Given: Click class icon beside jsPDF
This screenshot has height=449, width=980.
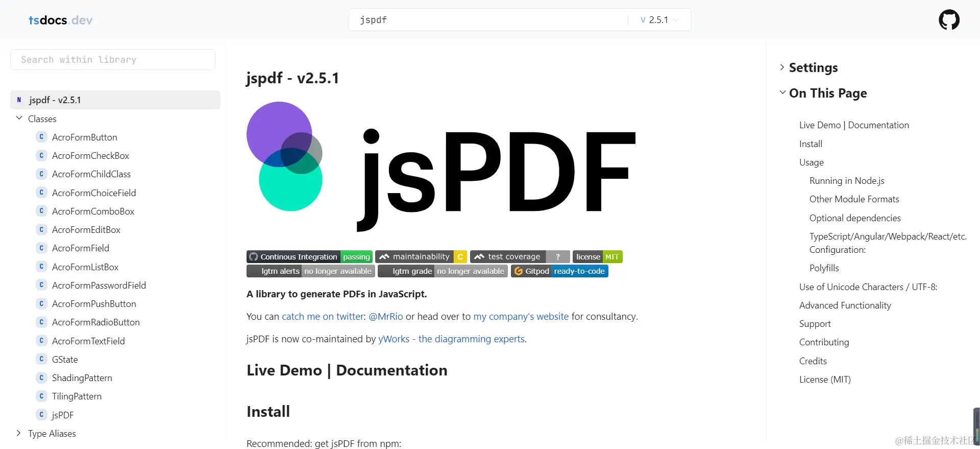Looking at the screenshot, I should pyautogui.click(x=42, y=415).
